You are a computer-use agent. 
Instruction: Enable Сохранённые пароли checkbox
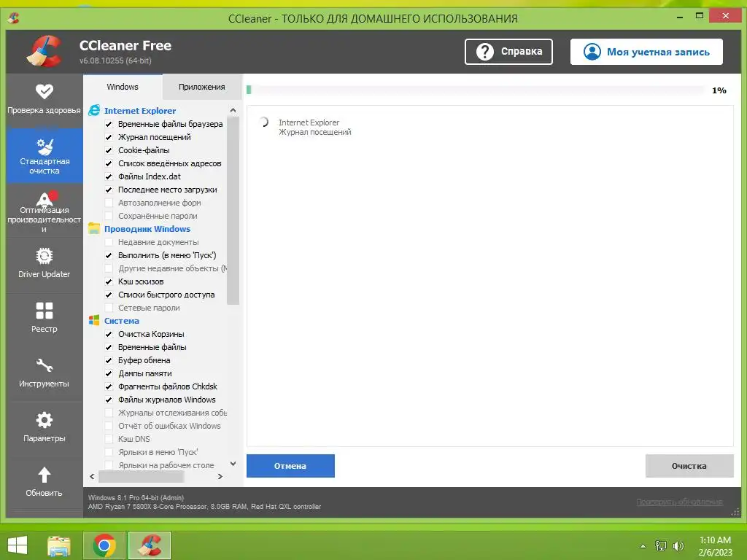point(109,216)
